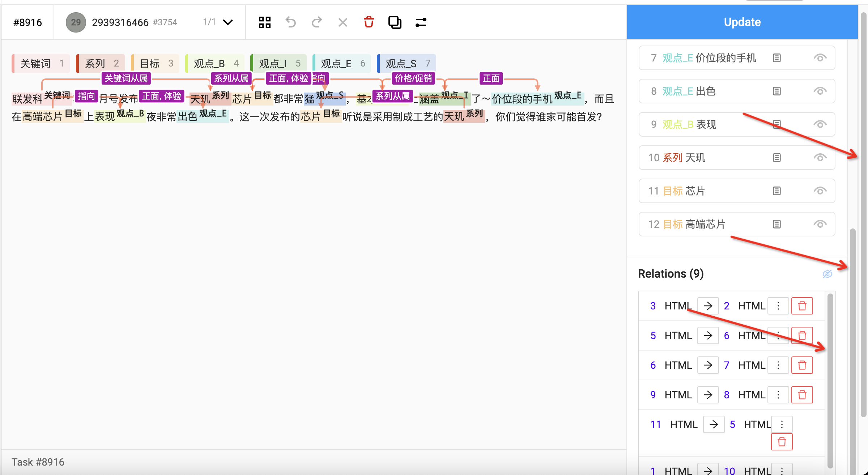This screenshot has width=868, height=475.
Task: Open the three-dot menu on relation 5 to 6
Action: 778,335
